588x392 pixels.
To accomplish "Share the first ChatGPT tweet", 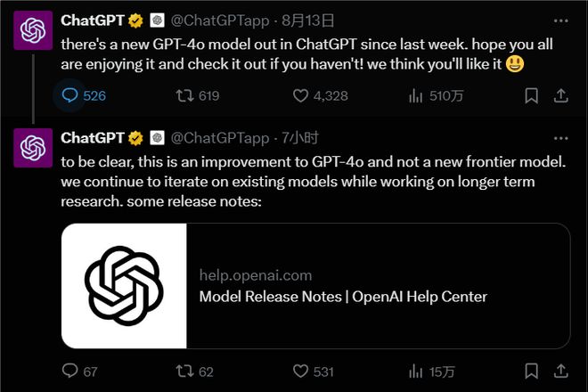I will (561, 95).
